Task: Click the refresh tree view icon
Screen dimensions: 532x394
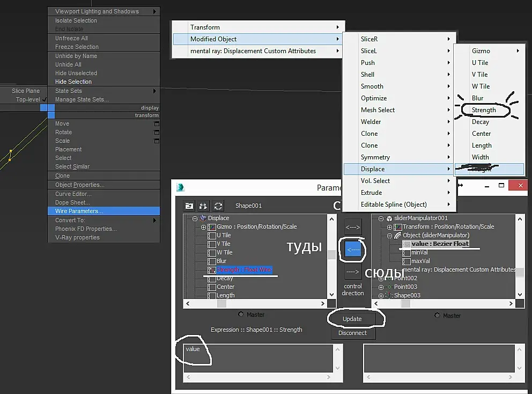Action: [x=218, y=206]
